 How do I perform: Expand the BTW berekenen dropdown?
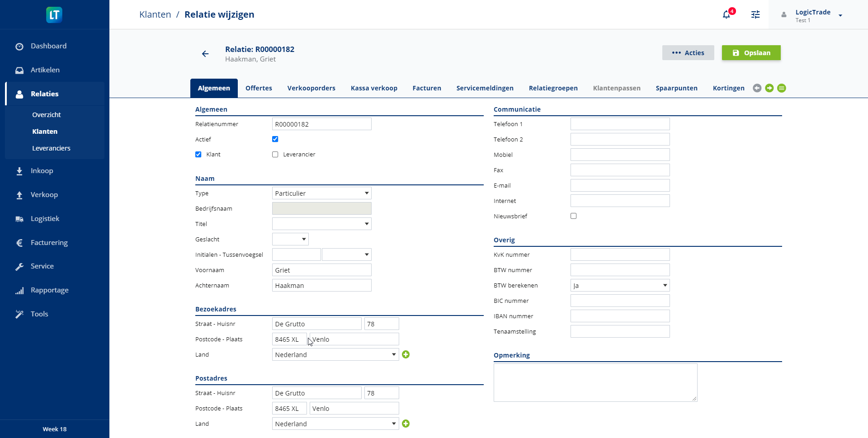[620, 286]
